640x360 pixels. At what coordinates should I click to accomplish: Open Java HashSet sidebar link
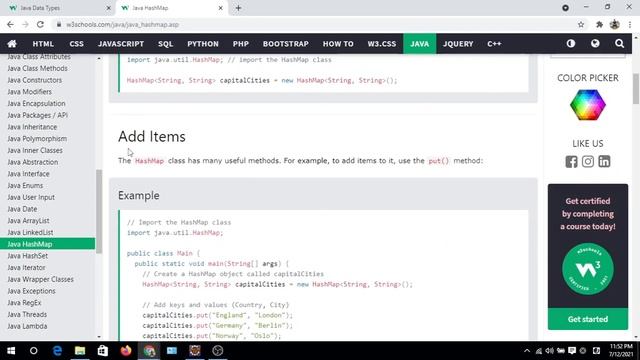click(x=28, y=256)
